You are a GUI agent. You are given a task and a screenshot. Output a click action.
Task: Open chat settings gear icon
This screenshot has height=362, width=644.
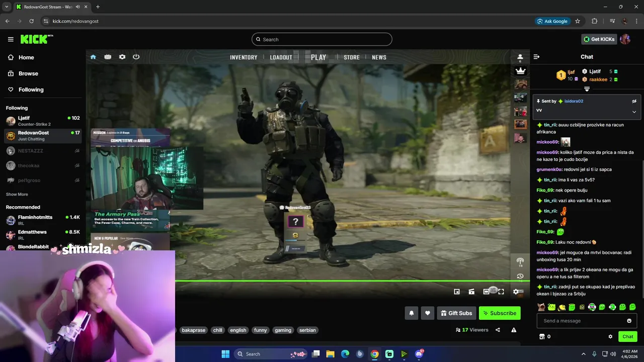click(x=610, y=336)
